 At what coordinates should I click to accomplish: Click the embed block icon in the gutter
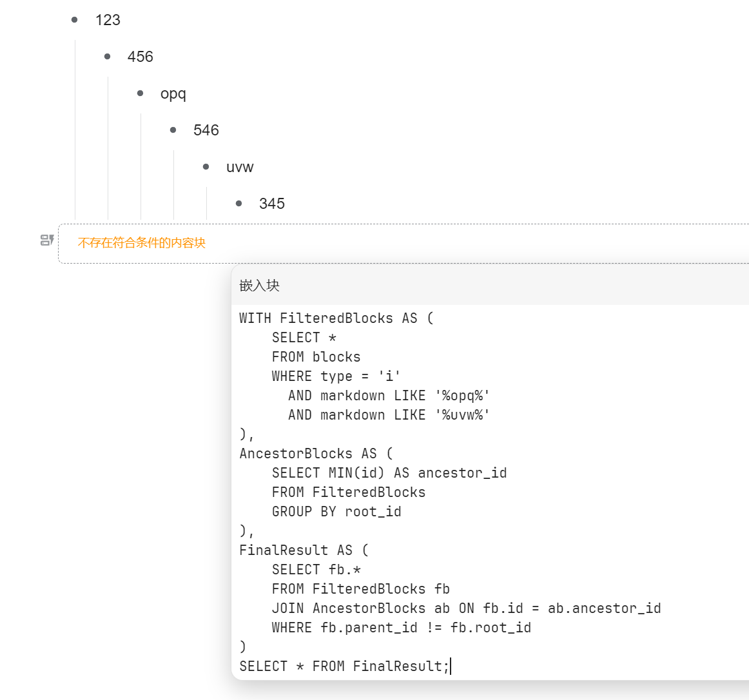(x=47, y=240)
